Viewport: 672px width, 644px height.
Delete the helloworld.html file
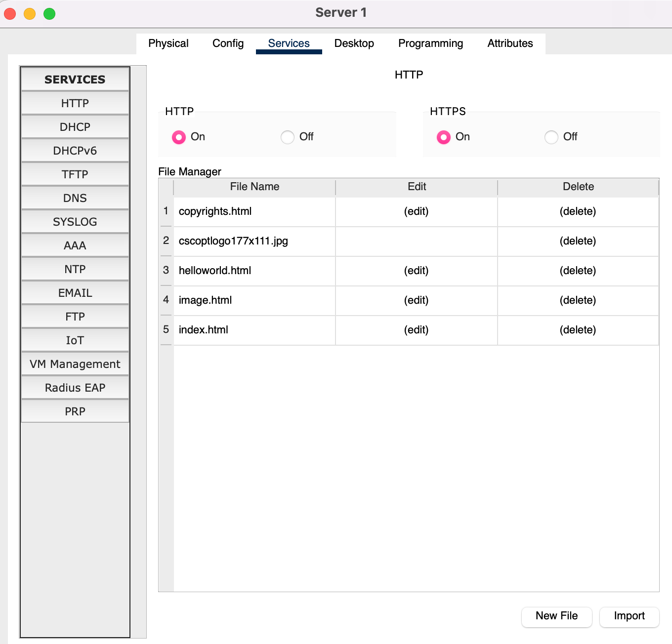click(578, 271)
